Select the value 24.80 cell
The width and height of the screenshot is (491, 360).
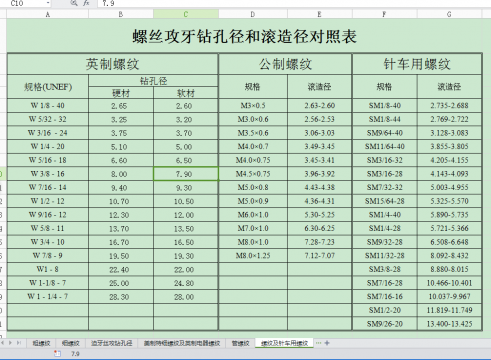pyautogui.click(x=186, y=283)
